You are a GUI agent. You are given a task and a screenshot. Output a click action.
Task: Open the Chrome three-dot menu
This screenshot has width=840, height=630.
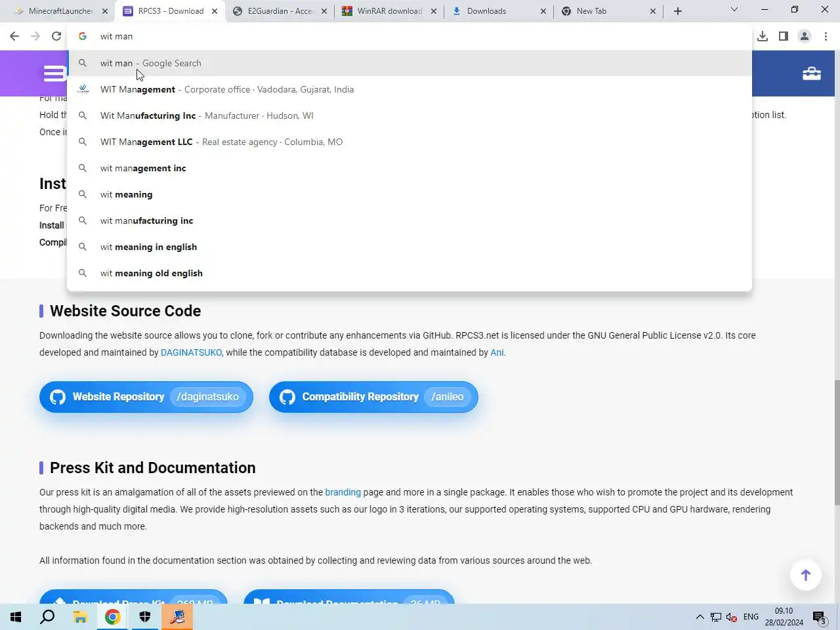(x=826, y=36)
